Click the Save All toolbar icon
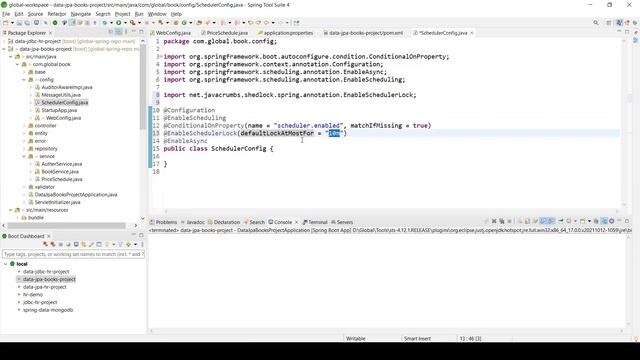 click(x=27, y=23)
